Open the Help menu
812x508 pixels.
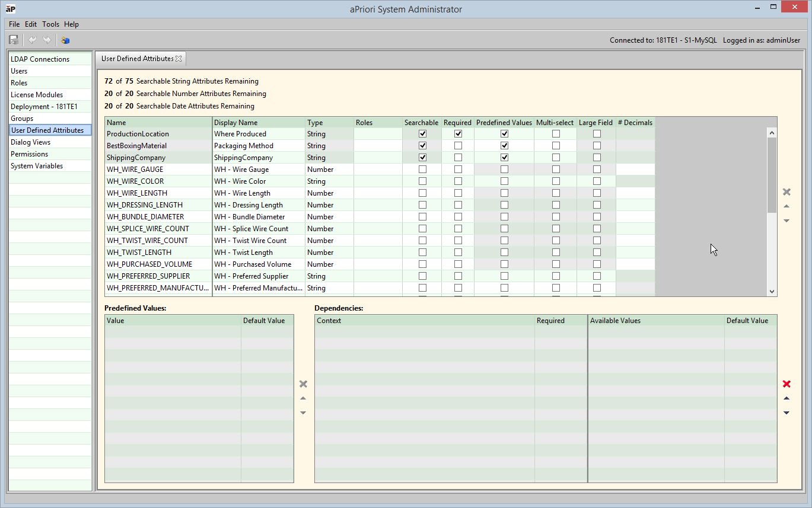click(x=71, y=24)
